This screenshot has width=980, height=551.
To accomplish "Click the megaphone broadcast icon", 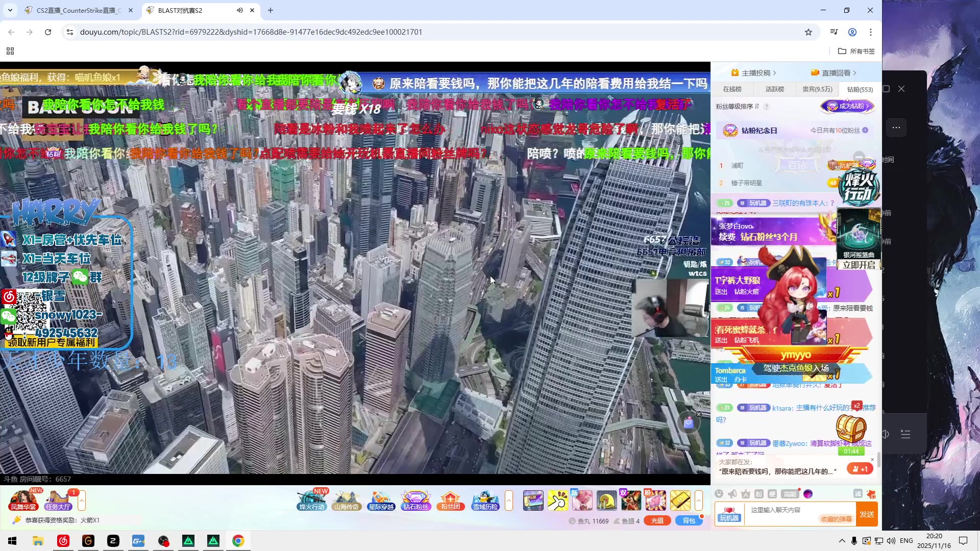I will pos(732,493).
